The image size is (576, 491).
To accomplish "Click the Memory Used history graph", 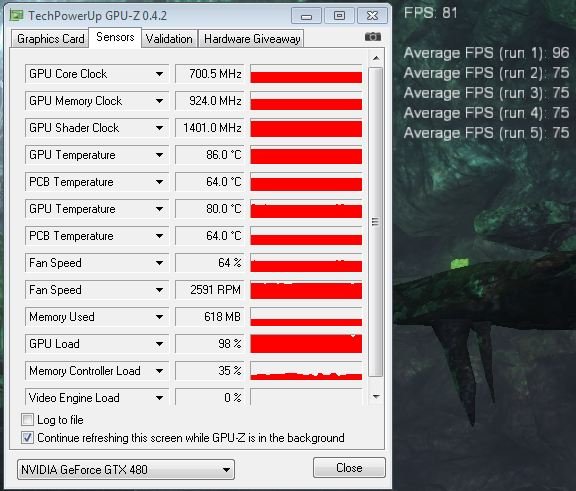I will pyautogui.click(x=306, y=317).
